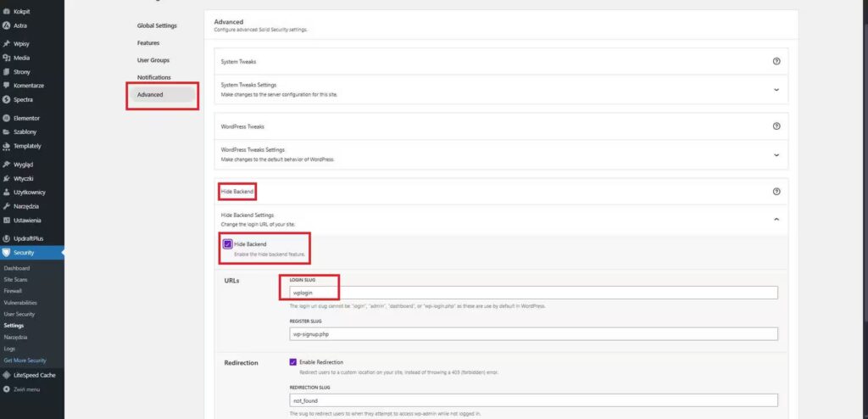Screen dimensions: 868x419
Task: Click the Astra logo icon in sidebar
Action: (7, 25)
